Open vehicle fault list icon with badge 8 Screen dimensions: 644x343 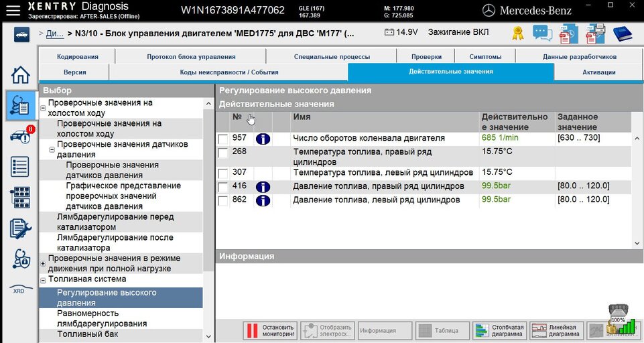(x=21, y=136)
